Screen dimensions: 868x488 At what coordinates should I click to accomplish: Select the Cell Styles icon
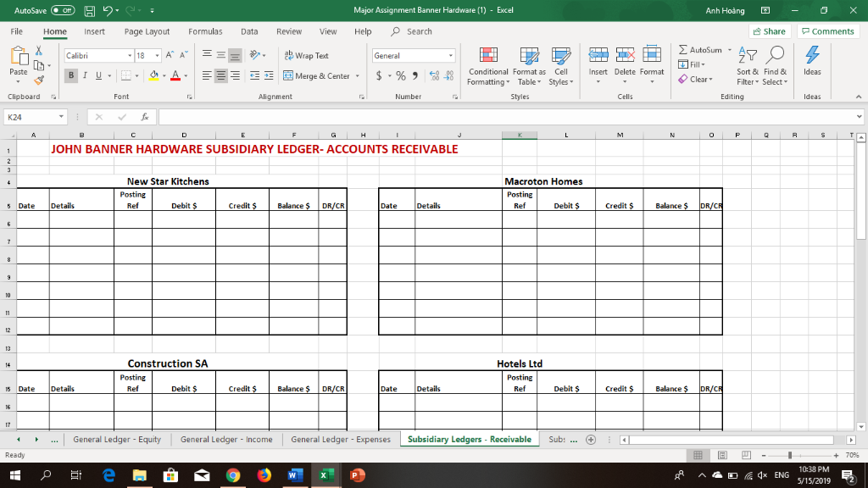tap(561, 68)
